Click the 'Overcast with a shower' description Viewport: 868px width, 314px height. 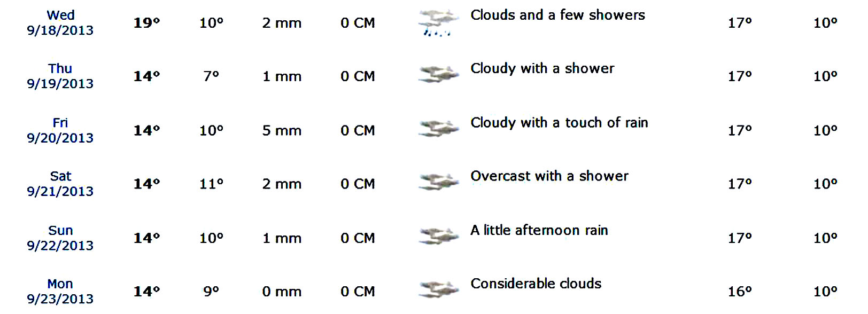point(549,176)
